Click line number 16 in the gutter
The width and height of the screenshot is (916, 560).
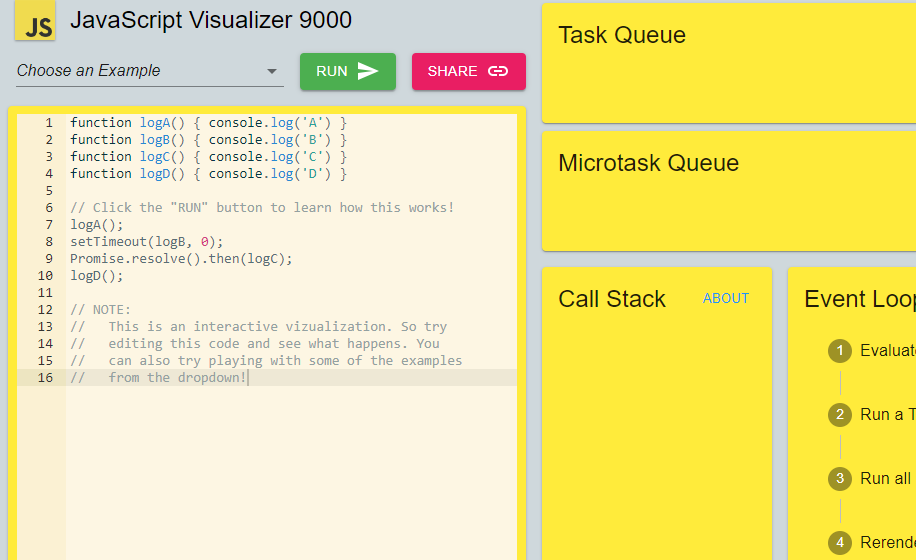pos(45,378)
